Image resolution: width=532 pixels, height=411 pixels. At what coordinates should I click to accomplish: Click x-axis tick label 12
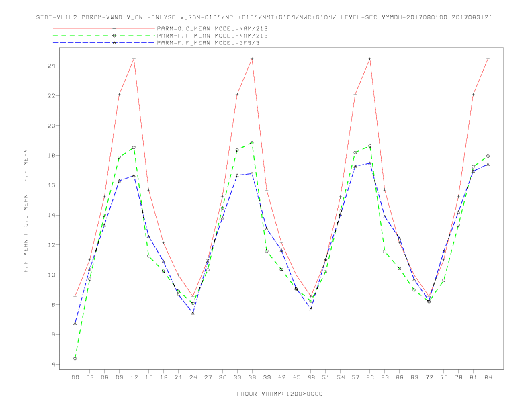coord(134,377)
